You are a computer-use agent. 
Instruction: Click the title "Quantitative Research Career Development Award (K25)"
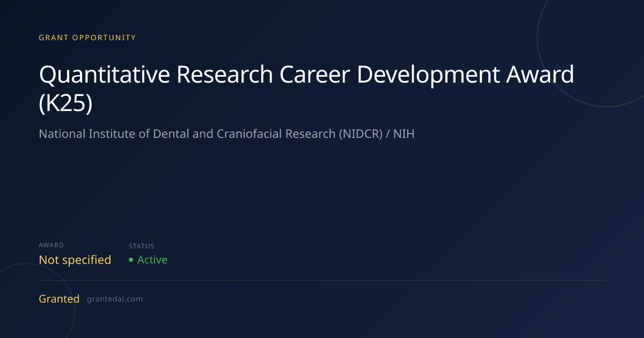[x=306, y=89]
